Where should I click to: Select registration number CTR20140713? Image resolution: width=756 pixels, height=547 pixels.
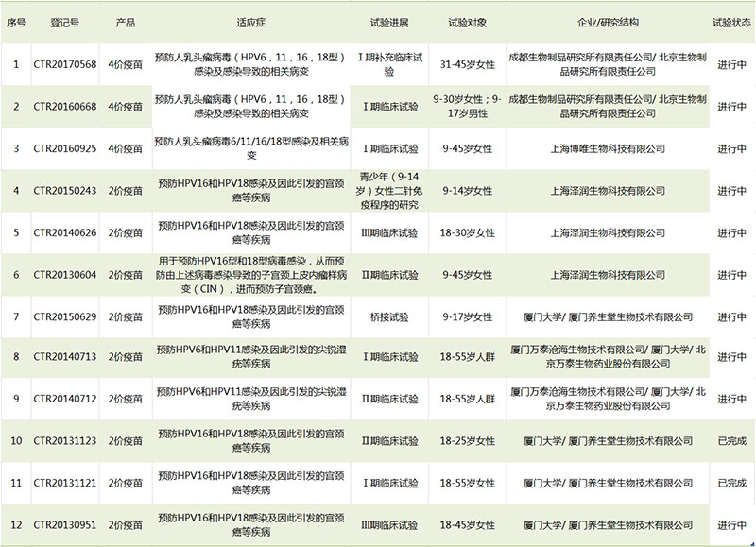pos(65,357)
